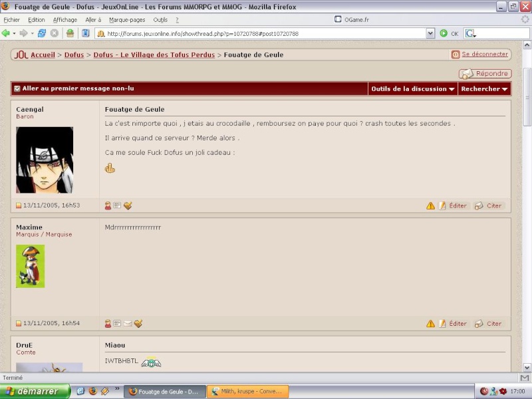Click the golden handshake icon on Caengal's post
This screenshot has height=399, width=532.
128,205
